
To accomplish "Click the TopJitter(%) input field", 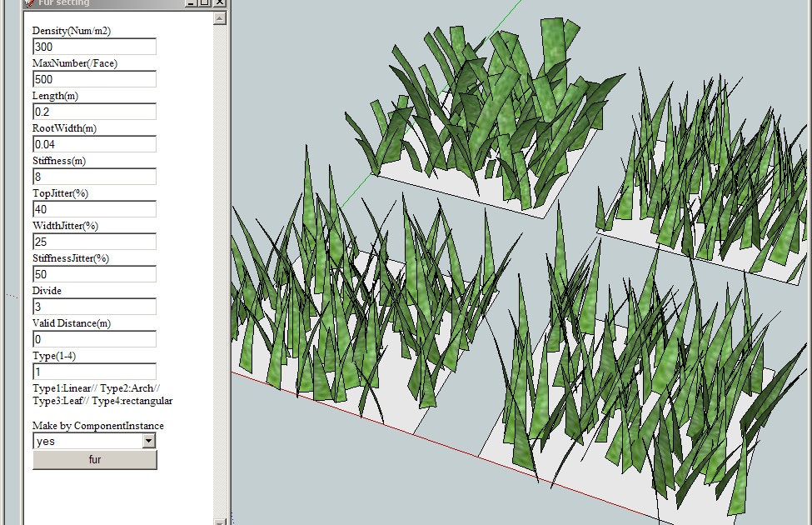I will (x=94, y=209).
